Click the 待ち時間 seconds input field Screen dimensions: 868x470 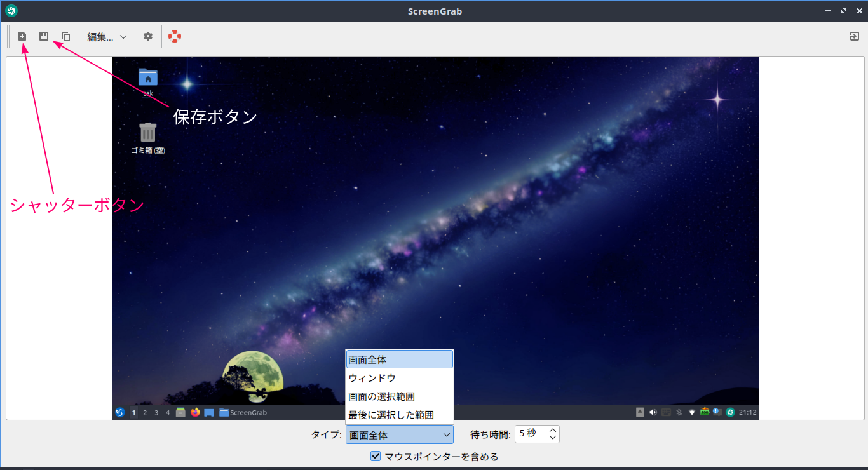tap(531, 434)
